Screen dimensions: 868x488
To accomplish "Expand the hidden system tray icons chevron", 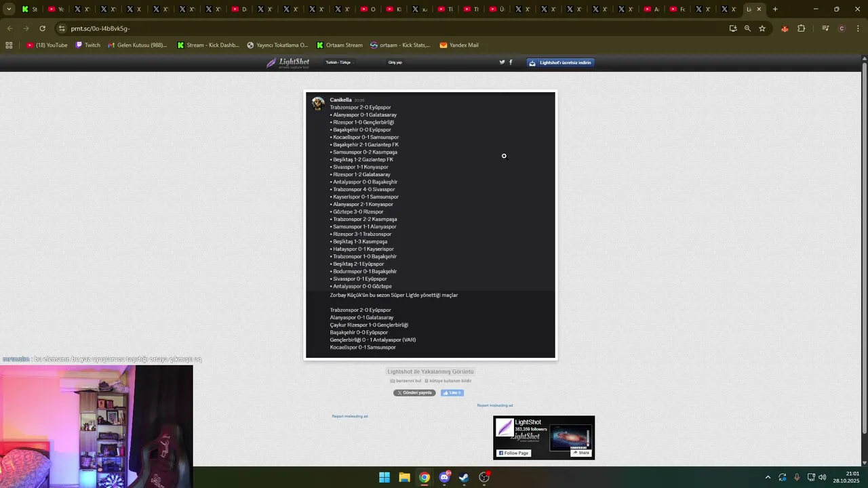I will point(768,477).
